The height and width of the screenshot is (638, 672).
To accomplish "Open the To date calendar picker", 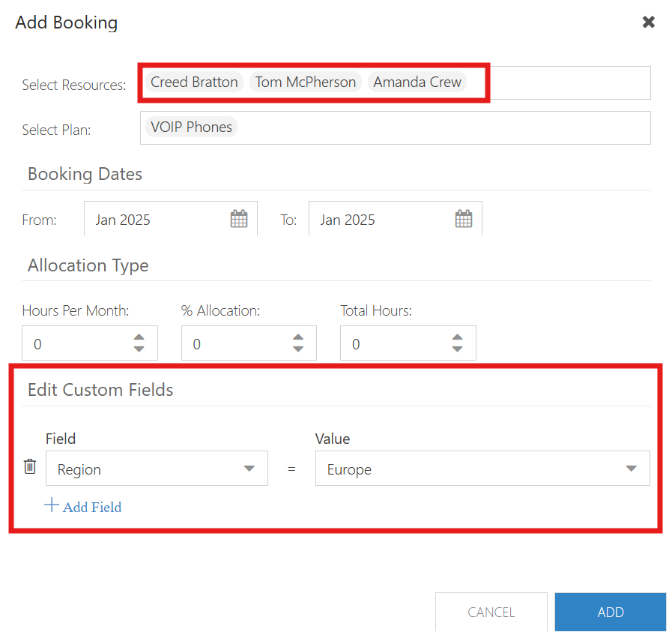I will [x=463, y=219].
